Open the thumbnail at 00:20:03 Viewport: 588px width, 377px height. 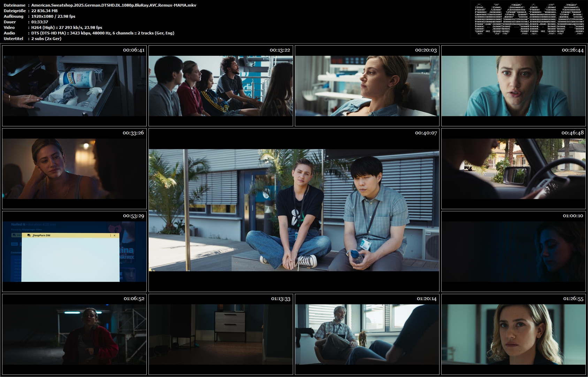tap(367, 86)
